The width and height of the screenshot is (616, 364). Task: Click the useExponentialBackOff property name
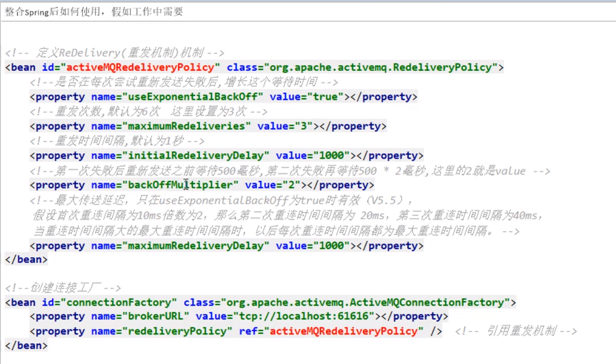pos(193,97)
